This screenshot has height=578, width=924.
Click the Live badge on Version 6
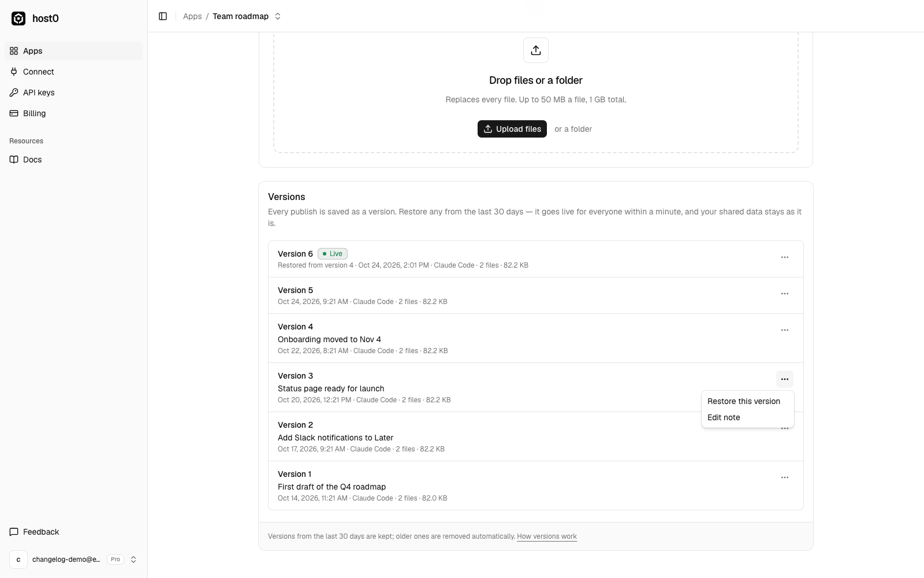coord(333,254)
